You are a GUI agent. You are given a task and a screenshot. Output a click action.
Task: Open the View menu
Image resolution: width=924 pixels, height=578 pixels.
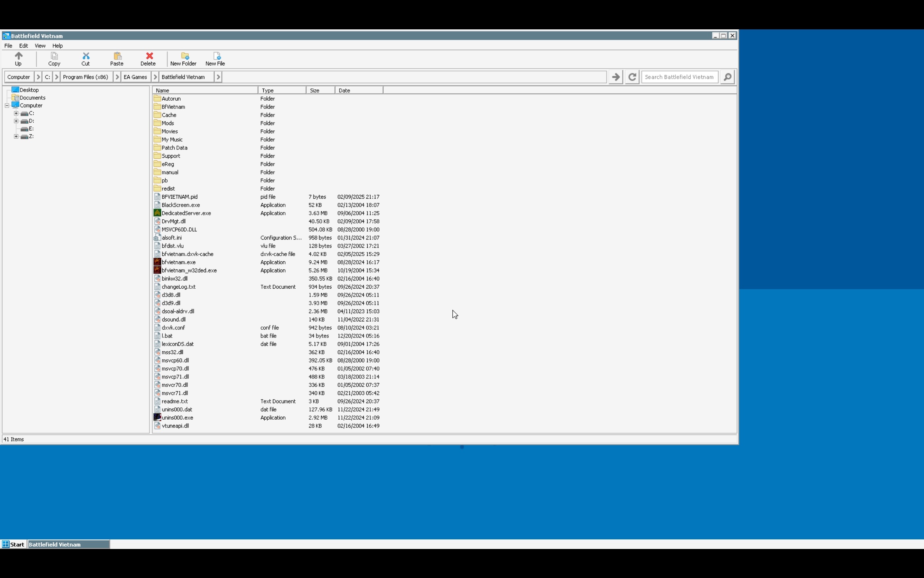tap(40, 46)
